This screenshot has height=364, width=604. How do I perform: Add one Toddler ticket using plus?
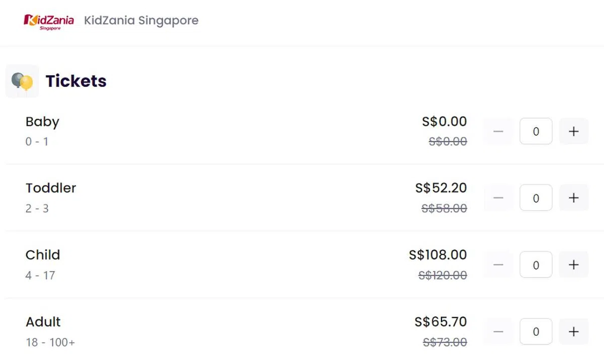(573, 198)
